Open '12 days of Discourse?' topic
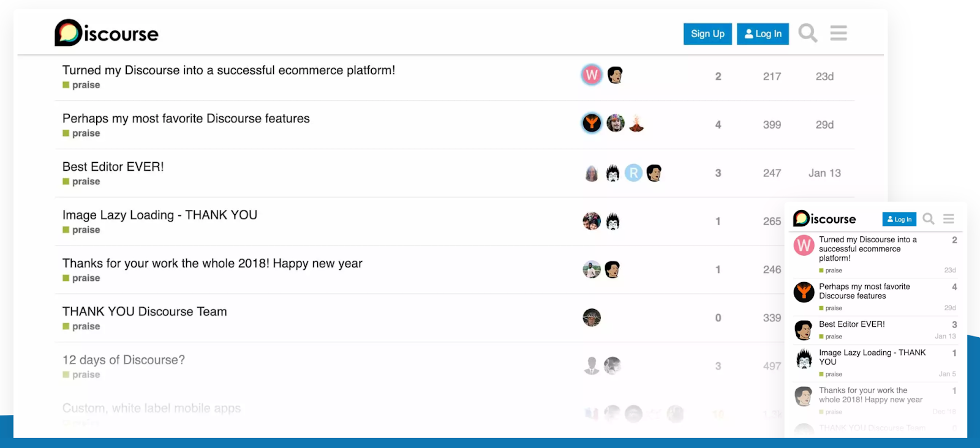This screenshot has width=980, height=448. [124, 360]
